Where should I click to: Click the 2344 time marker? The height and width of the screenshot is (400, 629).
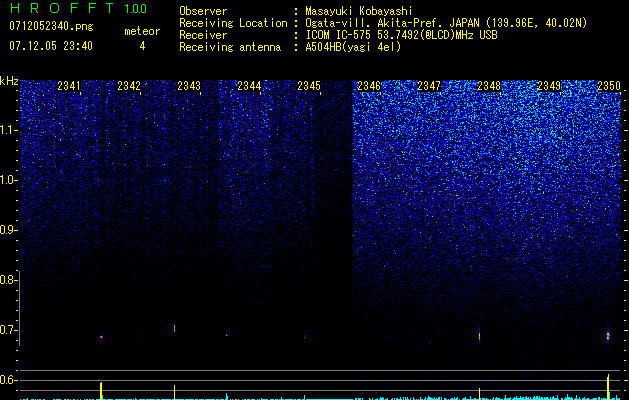click(249, 85)
